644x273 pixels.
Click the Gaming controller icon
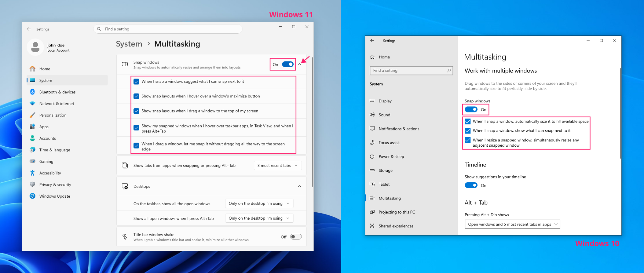32,161
